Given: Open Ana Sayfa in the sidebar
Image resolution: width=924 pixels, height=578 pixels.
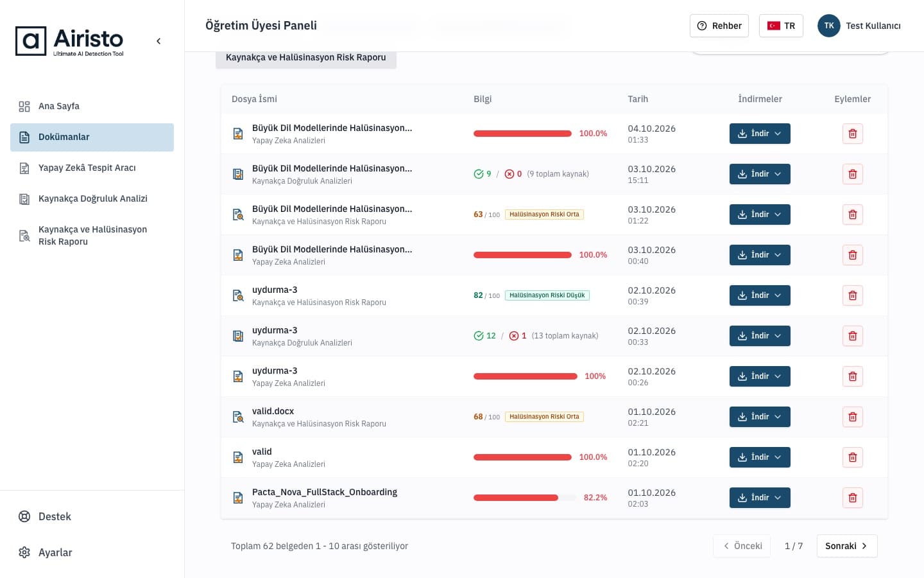Looking at the screenshot, I should point(92,107).
